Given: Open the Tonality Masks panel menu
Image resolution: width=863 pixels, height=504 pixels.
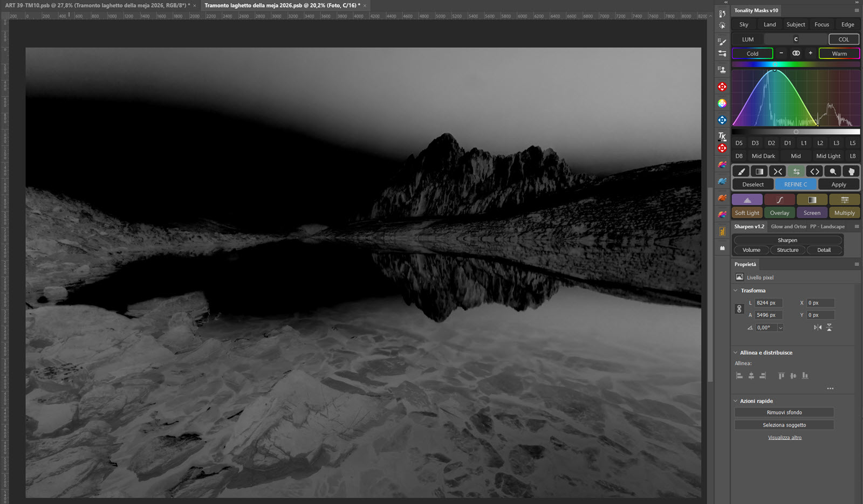Looking at the screenshot, I should 857,10.
